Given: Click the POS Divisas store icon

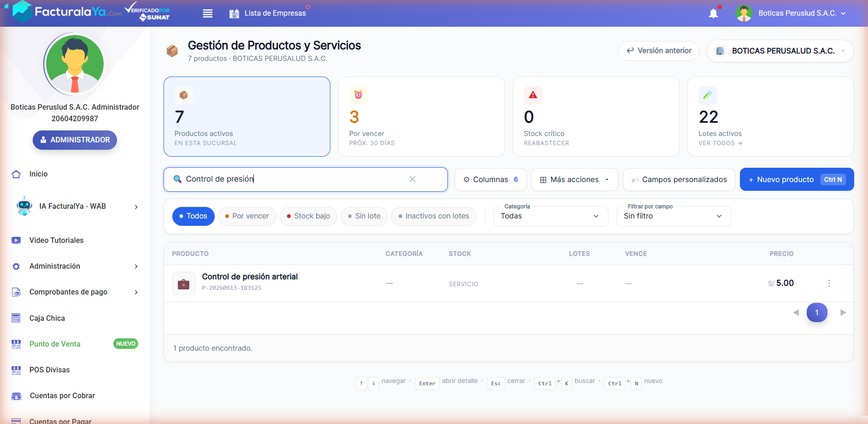Looking at the screenshot, I should (x=16, y=370).
